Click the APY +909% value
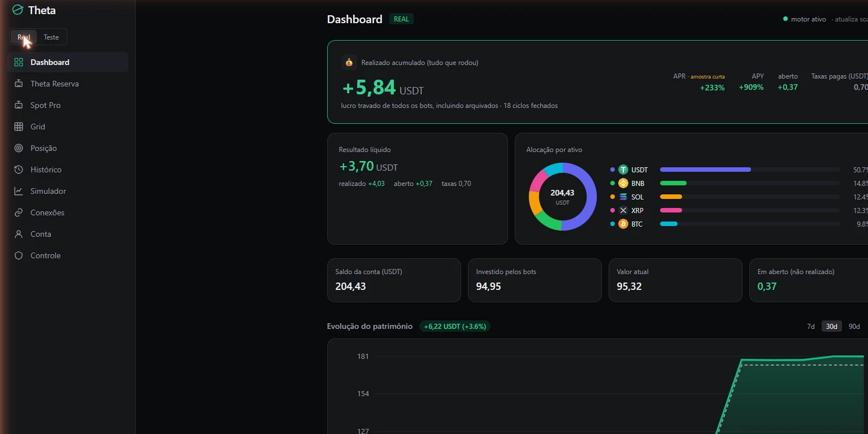 [x=751, y=88]
